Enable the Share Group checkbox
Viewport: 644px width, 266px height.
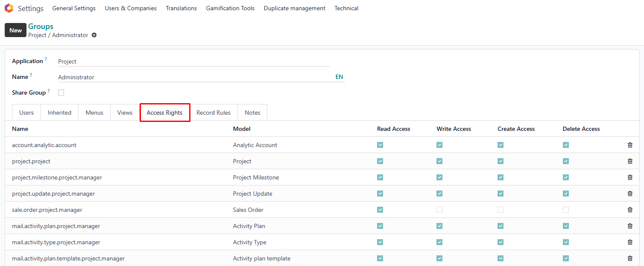[x=61, y=93]
